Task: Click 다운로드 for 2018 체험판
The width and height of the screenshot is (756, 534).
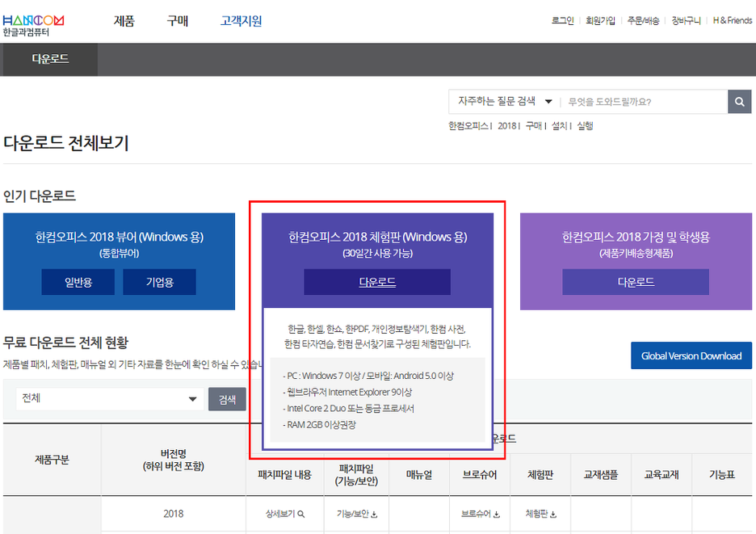Action: pyautogui.click(x=377, y=282)
